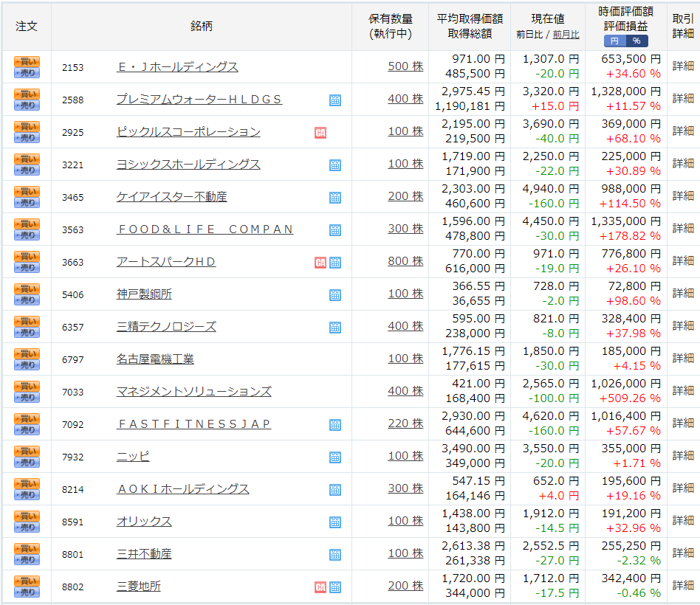This screenshot has height=605, width=700.
Task: Open the calendar icon for オリックス
Action: tap(335, 522)
